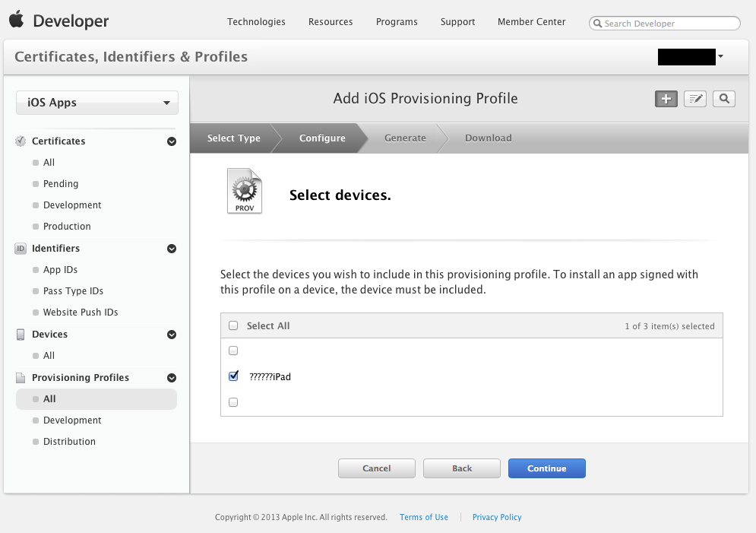Open the Privacy Policy link
This screenshot has width=756, height=533.
pos(497,517)
